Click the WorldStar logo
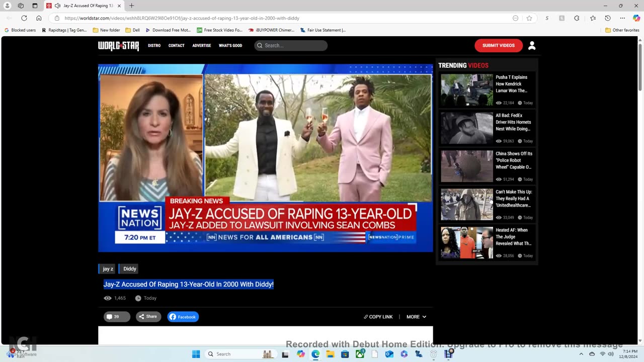Viewport: 644px width, 362px height. click(x=118, y=46)
